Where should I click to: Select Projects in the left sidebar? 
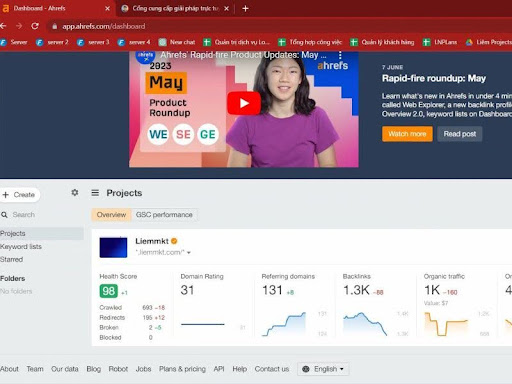(x=42, y=233)
